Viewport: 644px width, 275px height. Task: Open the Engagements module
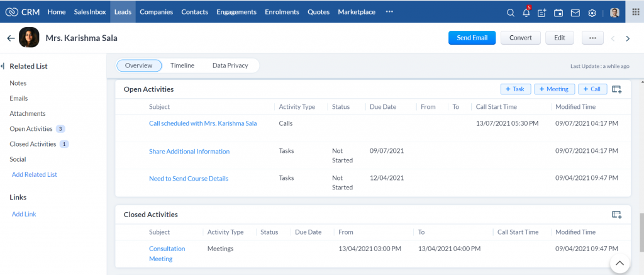pyautogui.click(x=236, y=12)
